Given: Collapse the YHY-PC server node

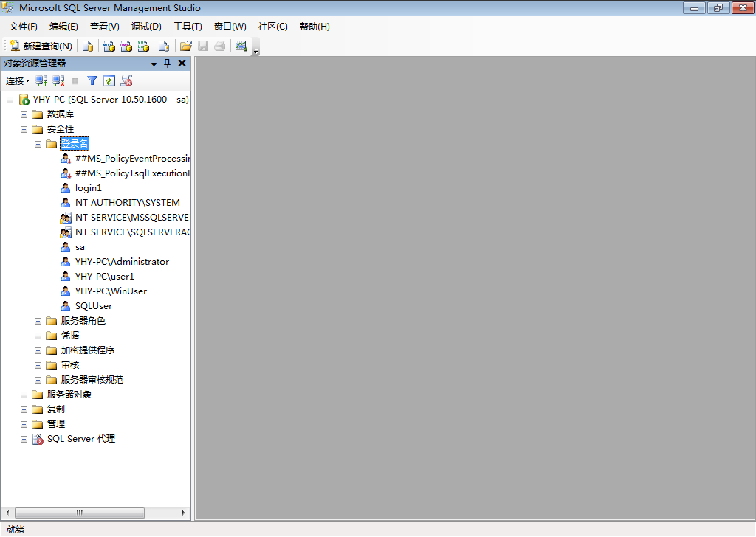Looking at the screenshot, I should coord(10,100).
